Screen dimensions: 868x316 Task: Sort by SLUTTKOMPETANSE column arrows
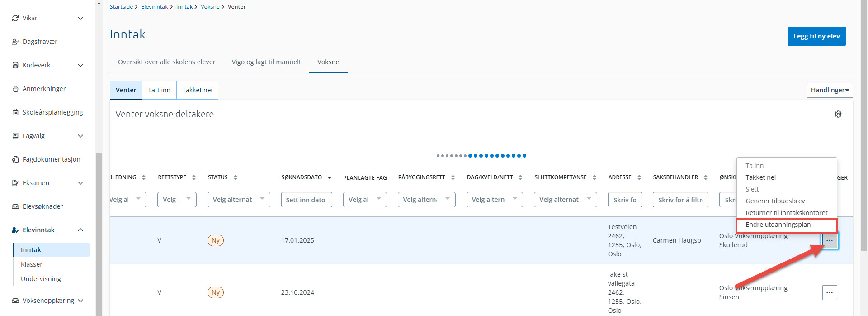click(594, 177)
